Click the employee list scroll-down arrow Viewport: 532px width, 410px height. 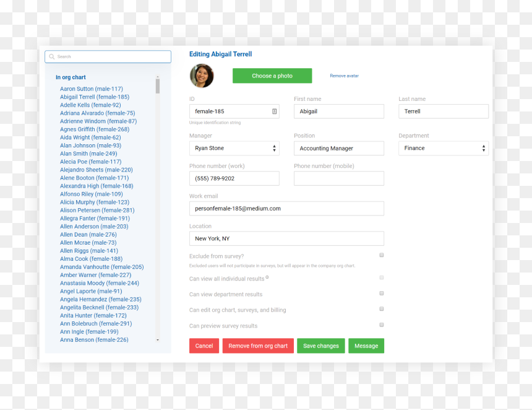[x=157, y=339]
